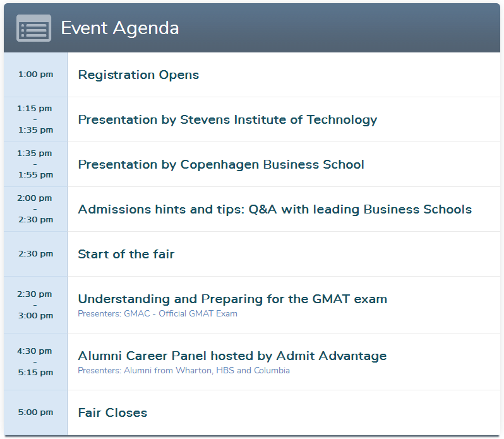Click the 1:15 pm - 1:35 pm time slot

[x=35, y=119]
